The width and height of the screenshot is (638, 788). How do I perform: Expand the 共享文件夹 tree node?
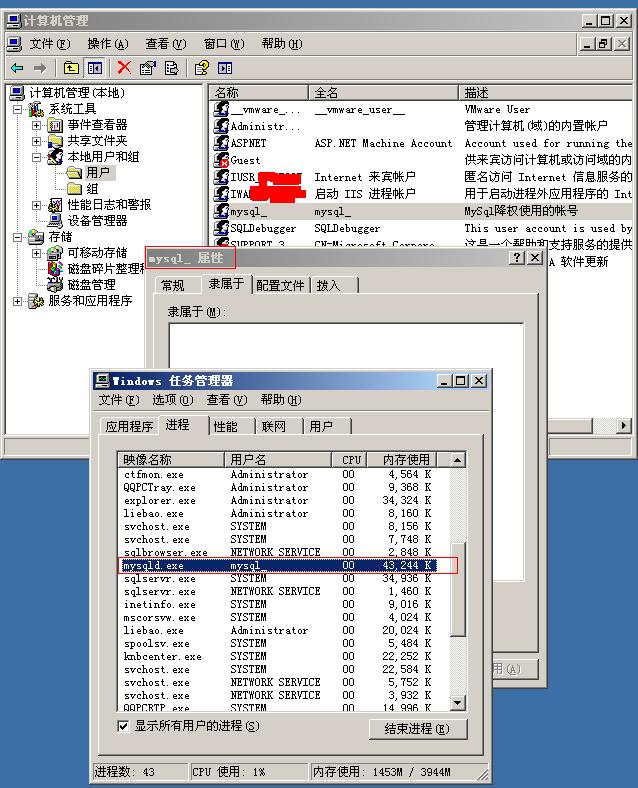click(36, 141)
